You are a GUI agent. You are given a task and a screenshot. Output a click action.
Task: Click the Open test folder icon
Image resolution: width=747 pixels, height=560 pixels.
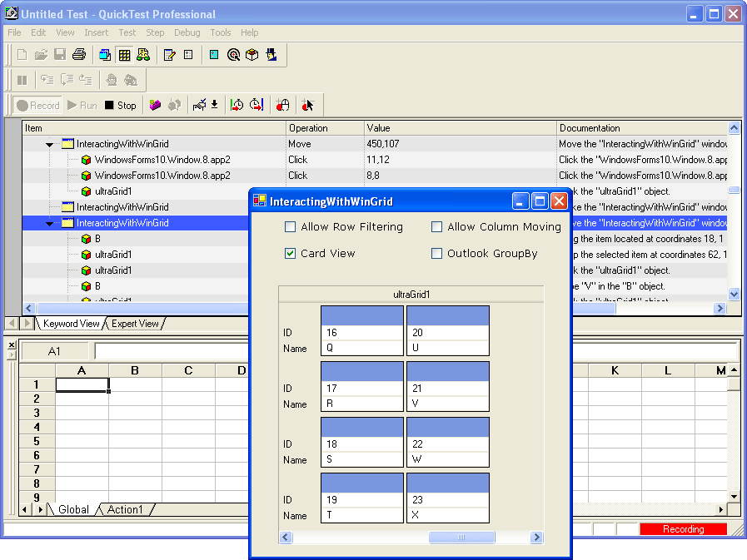click(x=41, y=55)
